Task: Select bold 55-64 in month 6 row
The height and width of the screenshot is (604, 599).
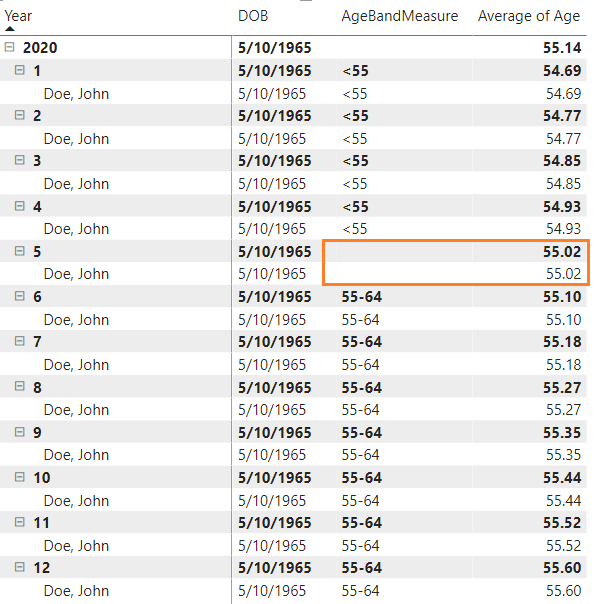Action: (361, 297)
